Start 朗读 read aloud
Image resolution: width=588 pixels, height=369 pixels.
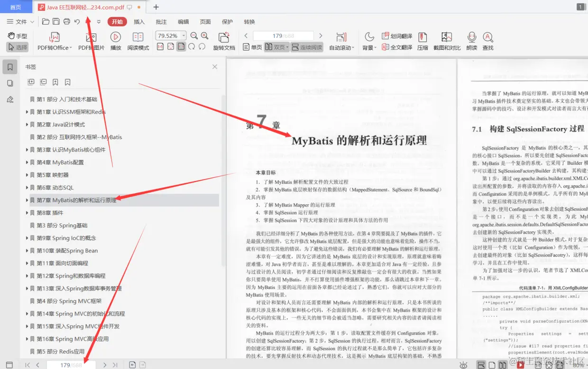[471, 41]
